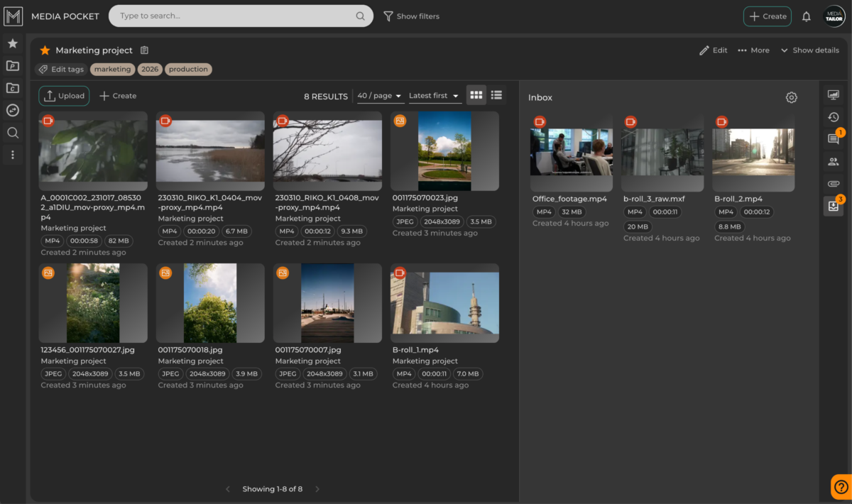Open the Latest first sort dropdown

[435, 96]
